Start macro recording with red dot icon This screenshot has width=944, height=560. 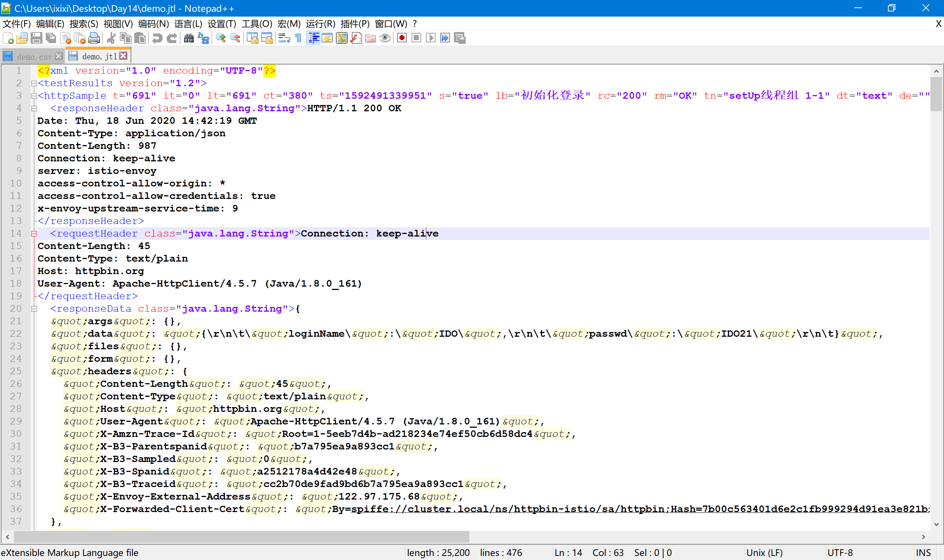402,38
